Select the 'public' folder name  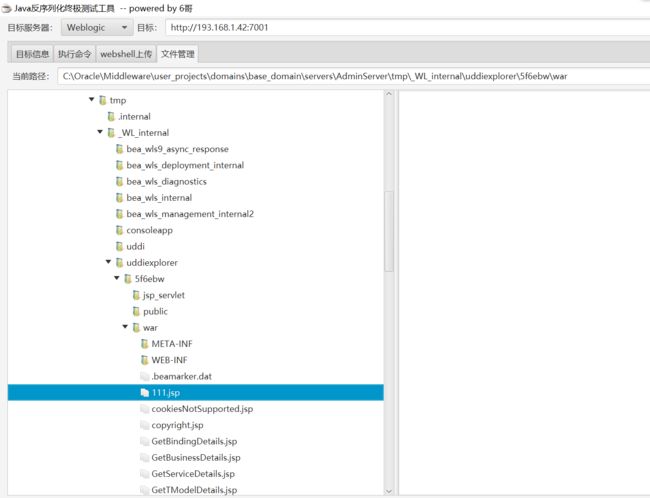(x=155, y=311)
